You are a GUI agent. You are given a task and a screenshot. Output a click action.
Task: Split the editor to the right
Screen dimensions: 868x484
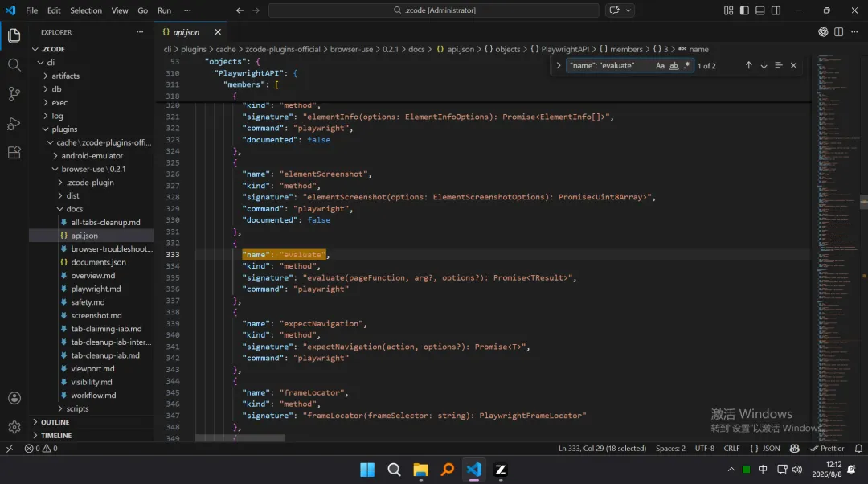(838, 32)
